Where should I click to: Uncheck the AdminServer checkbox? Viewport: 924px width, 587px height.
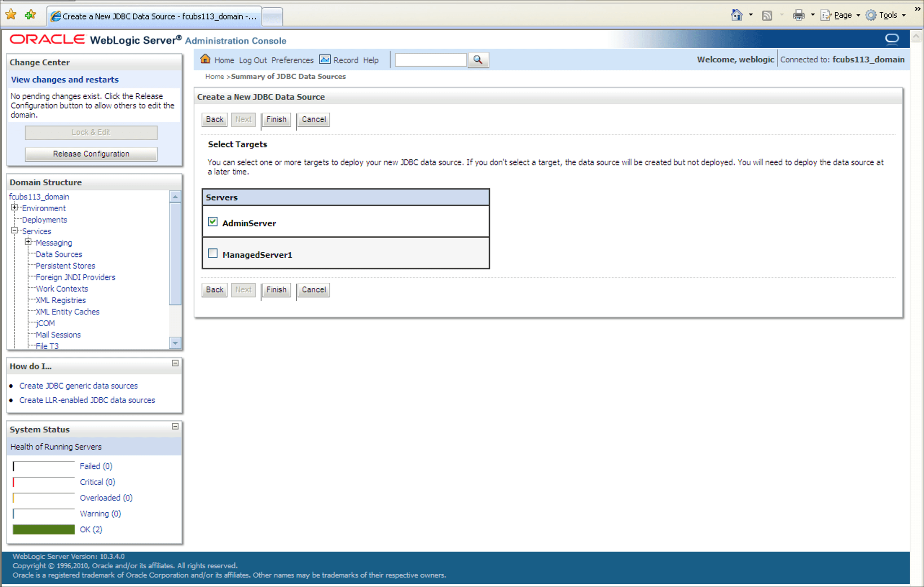coord(212,222)
